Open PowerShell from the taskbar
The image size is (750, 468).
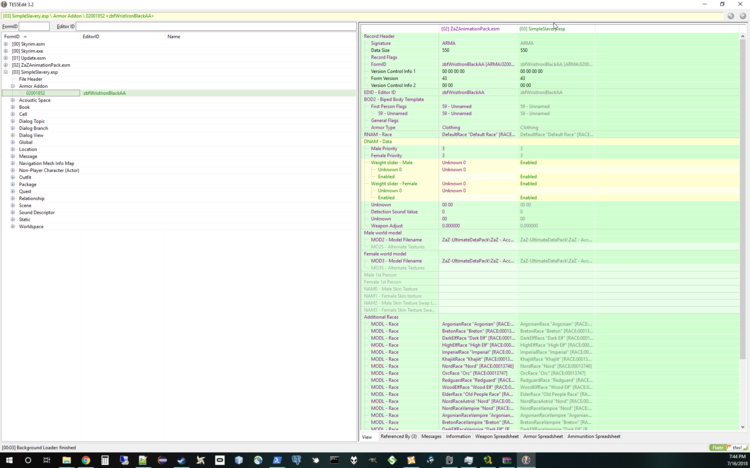(x=277, y=460)
